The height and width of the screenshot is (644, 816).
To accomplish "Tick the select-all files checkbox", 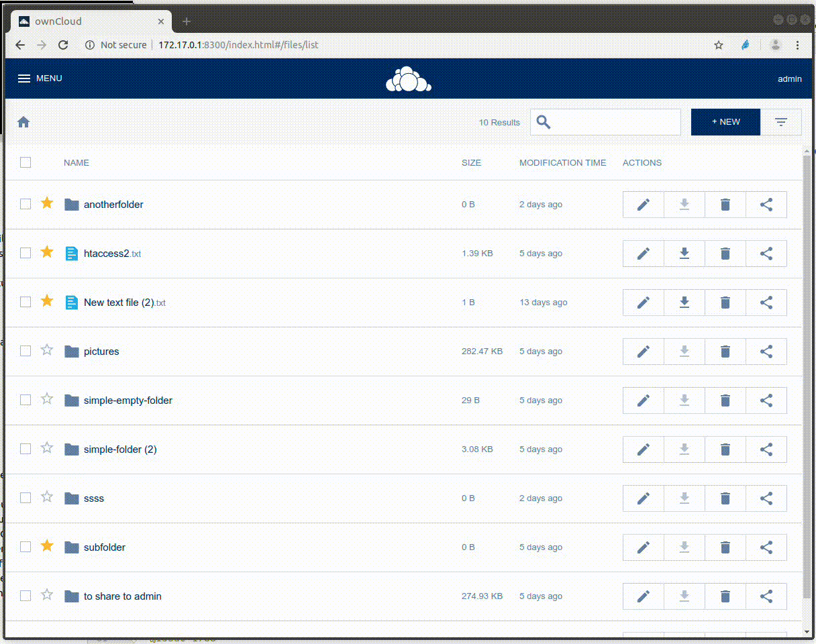I will pyautogui.click(x=25, y=162).
